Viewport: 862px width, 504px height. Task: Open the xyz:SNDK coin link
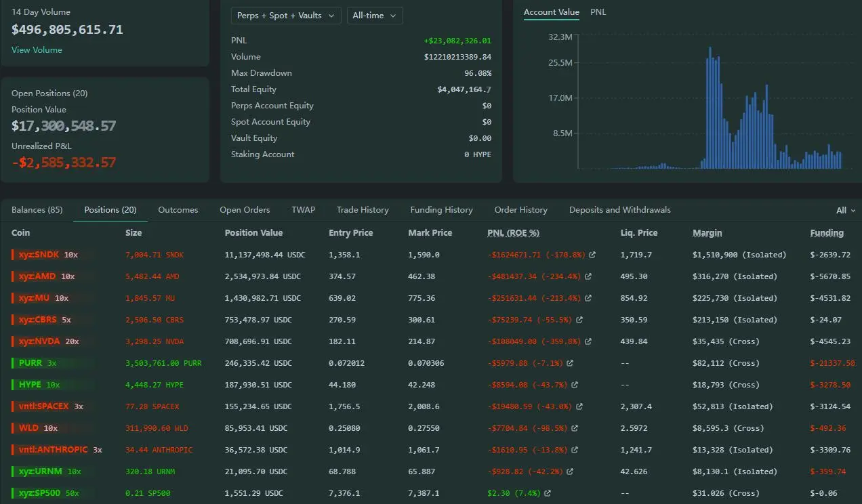coord(39,255)
